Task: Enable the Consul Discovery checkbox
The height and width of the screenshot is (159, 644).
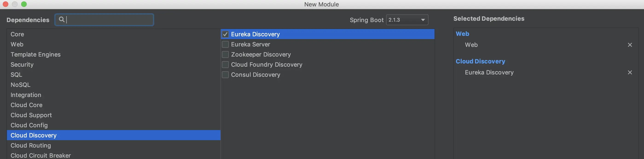Action: tap(225, 75)
